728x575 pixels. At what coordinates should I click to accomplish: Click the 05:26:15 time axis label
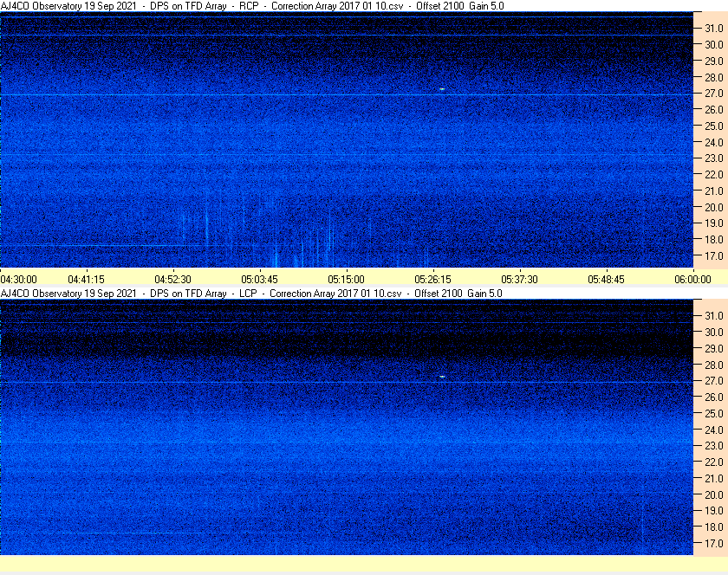point(432,280)
